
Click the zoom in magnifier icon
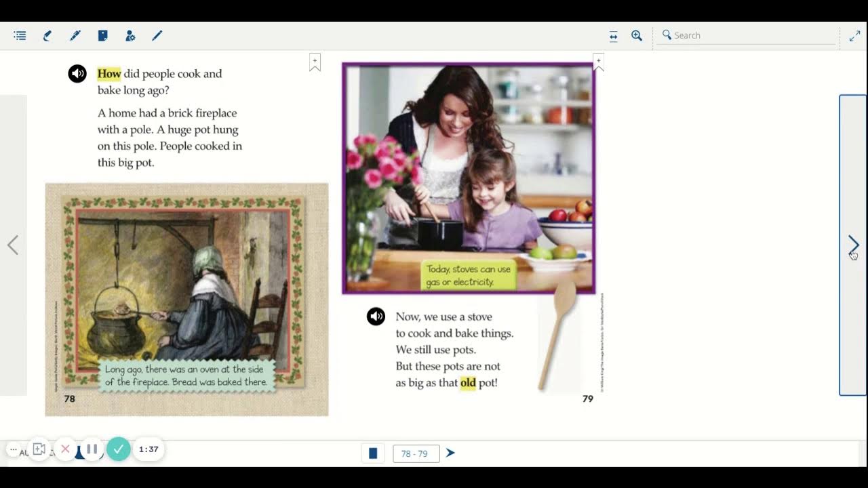click(x=637, y=36)
